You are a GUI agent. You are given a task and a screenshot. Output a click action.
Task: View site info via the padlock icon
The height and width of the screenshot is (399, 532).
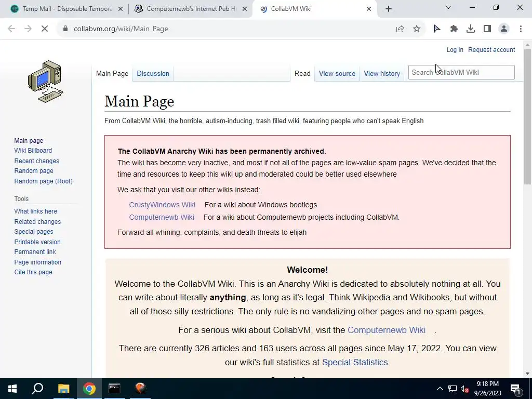(65, 29)
